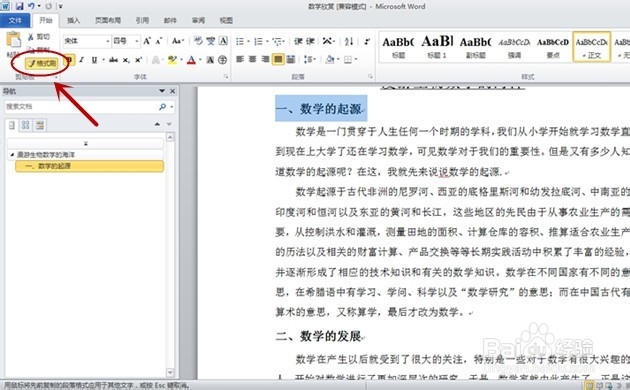Apply the 要点 style from gallery
Image resolution: width=630 pixels, height=390 pixels.
(553, 47)
